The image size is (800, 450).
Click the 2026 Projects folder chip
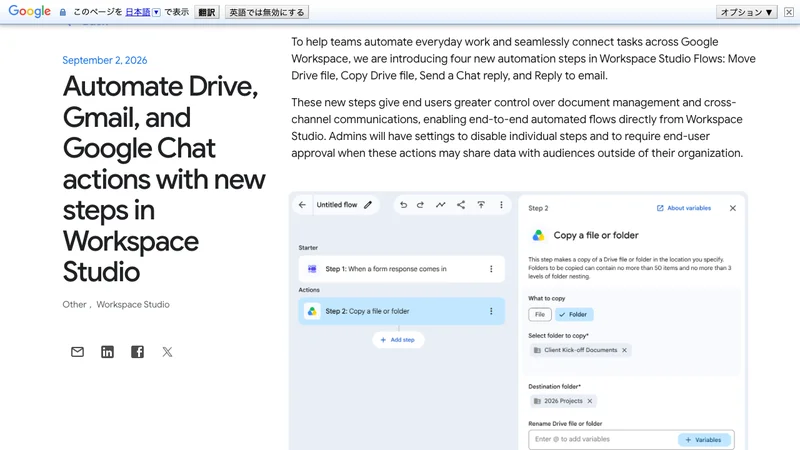[563, 401]
